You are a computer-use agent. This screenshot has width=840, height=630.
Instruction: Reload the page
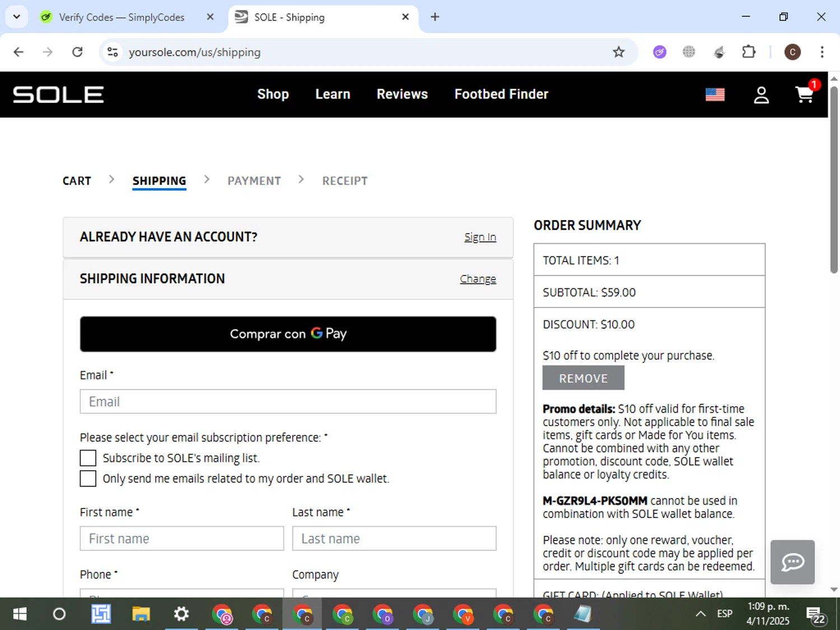coord(77,52)
